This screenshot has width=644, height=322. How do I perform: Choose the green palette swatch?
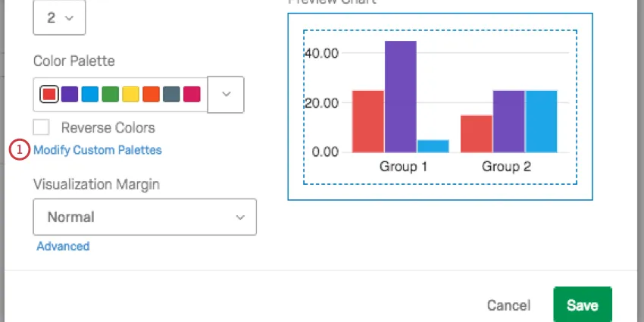click(111, 94)
